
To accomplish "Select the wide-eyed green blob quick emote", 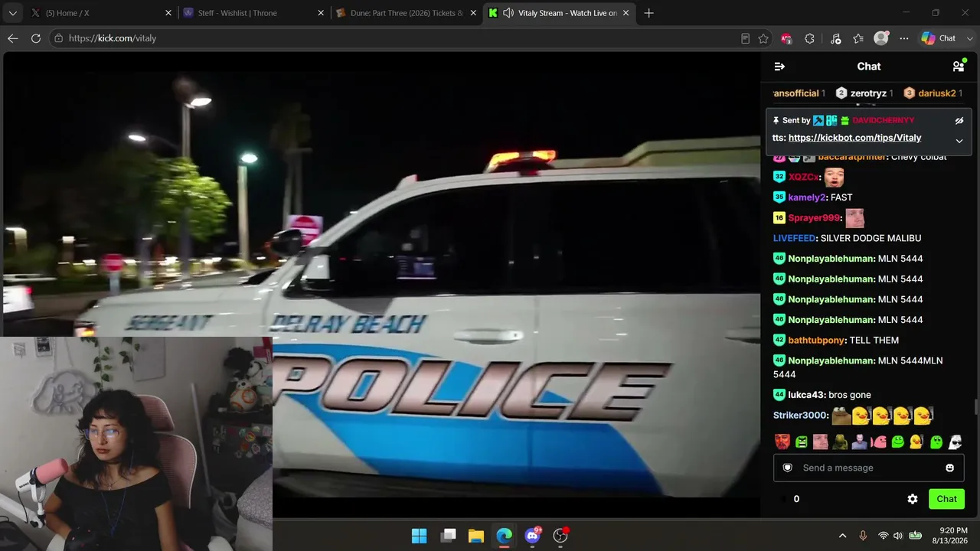I will click(x=936, y=442).
